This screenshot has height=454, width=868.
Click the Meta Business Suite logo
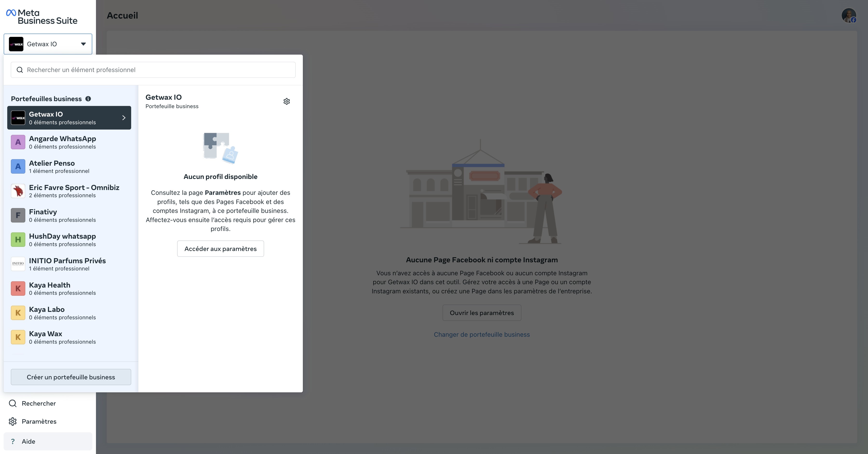click(42, 16)
